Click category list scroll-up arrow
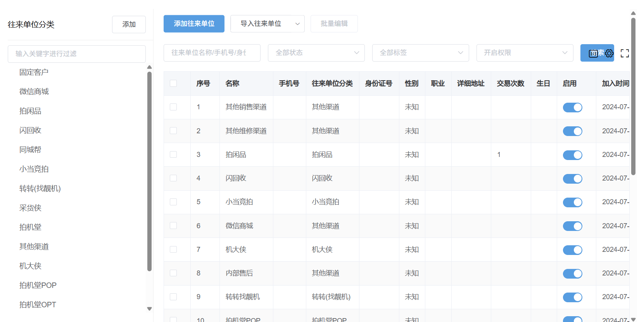The image size is (644, 322). pyautogui.click(x=149, y=67)
